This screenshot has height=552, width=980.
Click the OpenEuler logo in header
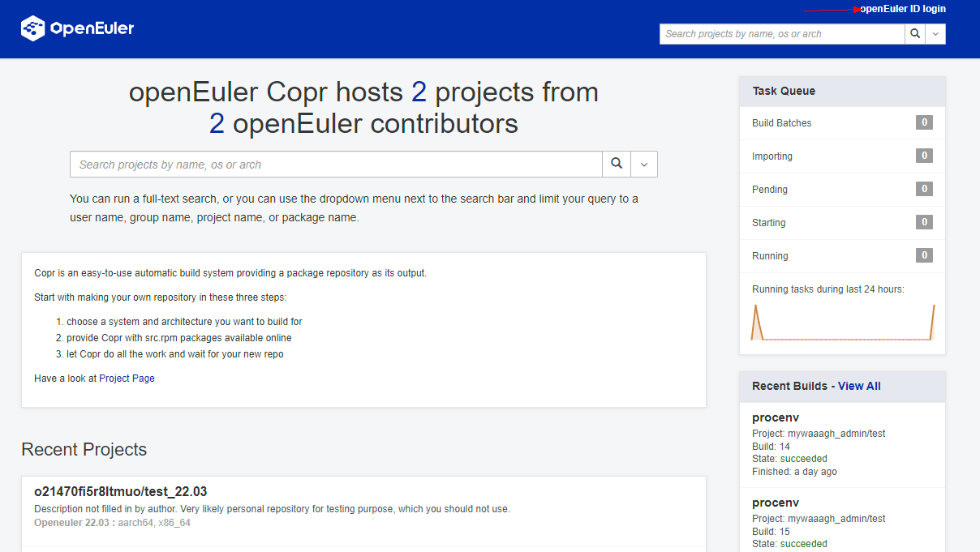tap(78, 28)
